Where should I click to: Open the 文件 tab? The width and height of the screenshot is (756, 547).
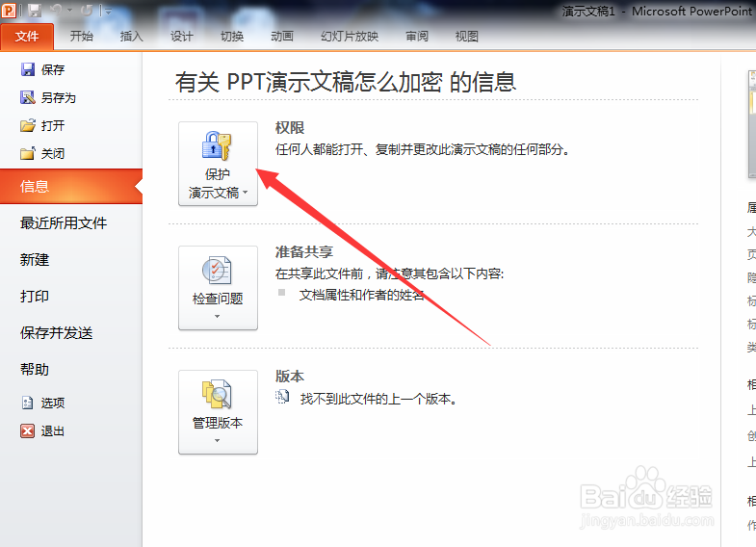click(x=27, y=37)
